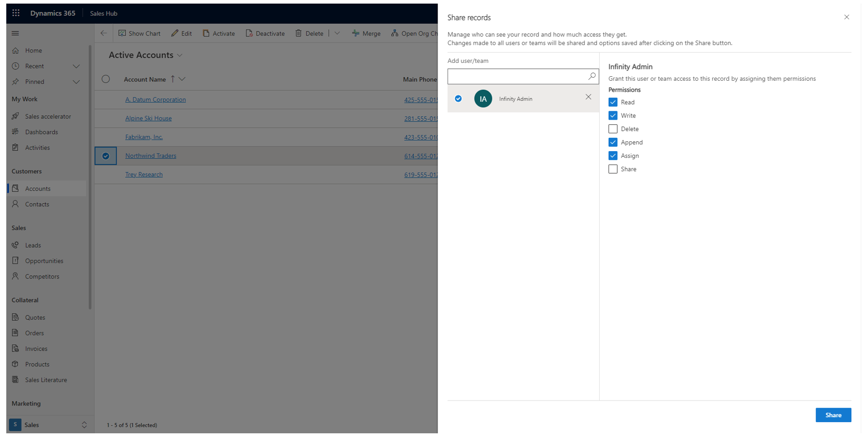
Task: Select Accounts in the sidebar
Action: 47,188
